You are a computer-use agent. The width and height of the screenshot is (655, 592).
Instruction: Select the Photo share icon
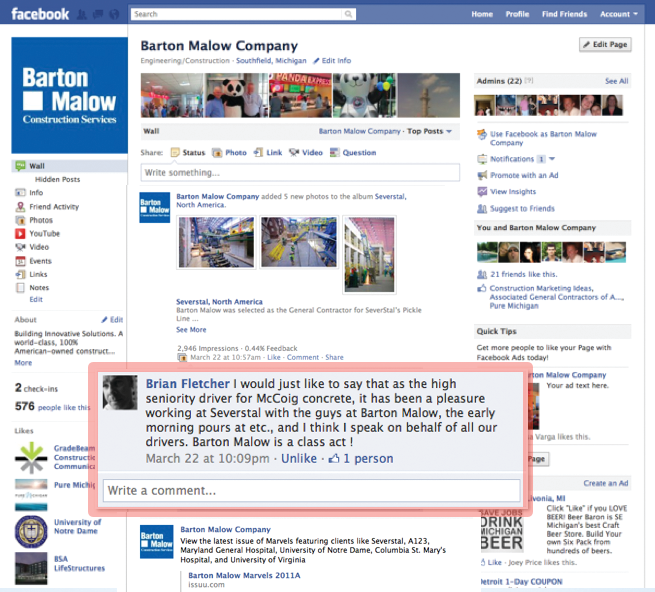click(x=217, y=152)
